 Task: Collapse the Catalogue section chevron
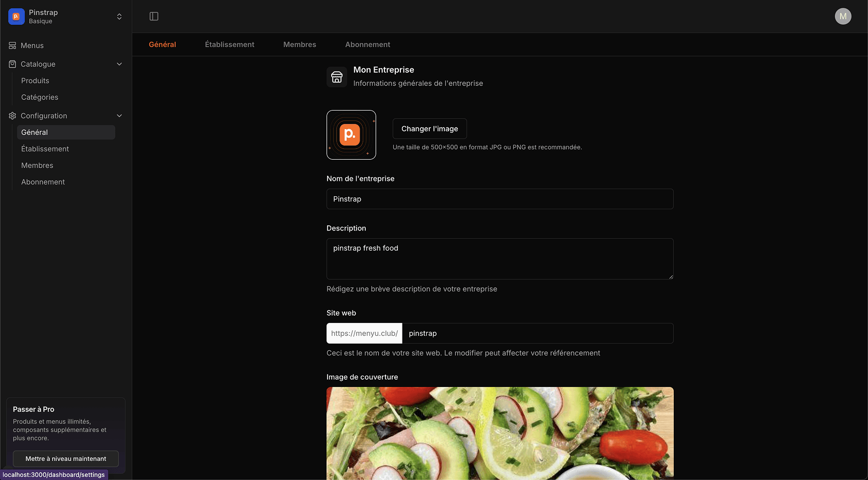click(x=119, y=64)
